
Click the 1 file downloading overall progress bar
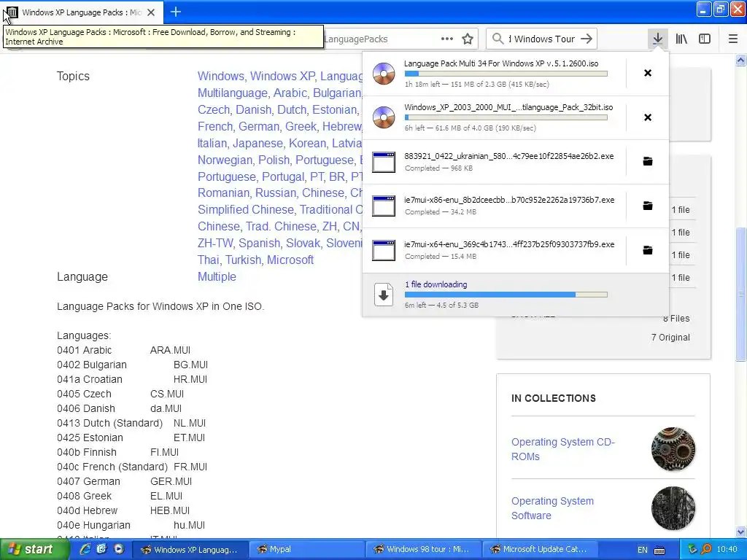click(506, 295)
